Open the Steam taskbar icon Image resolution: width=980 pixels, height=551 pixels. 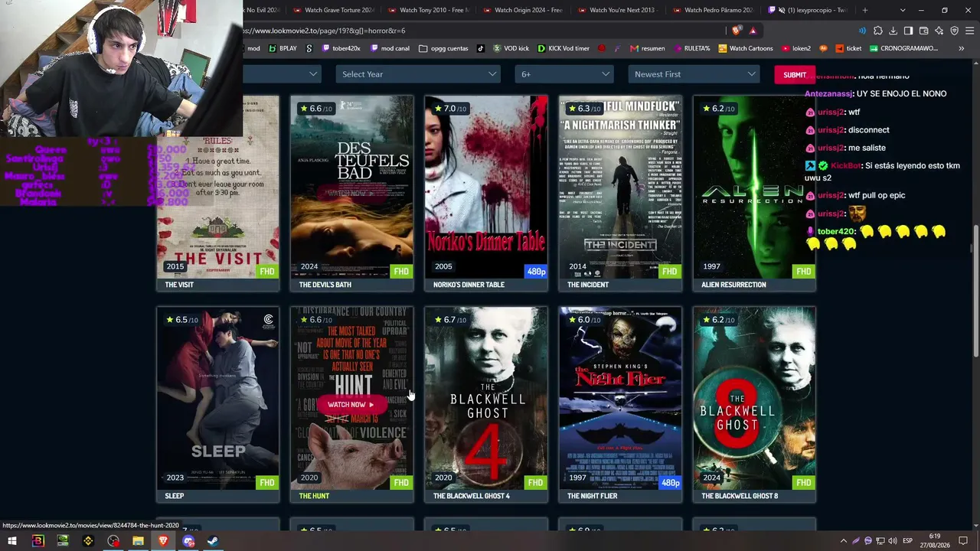213,541
